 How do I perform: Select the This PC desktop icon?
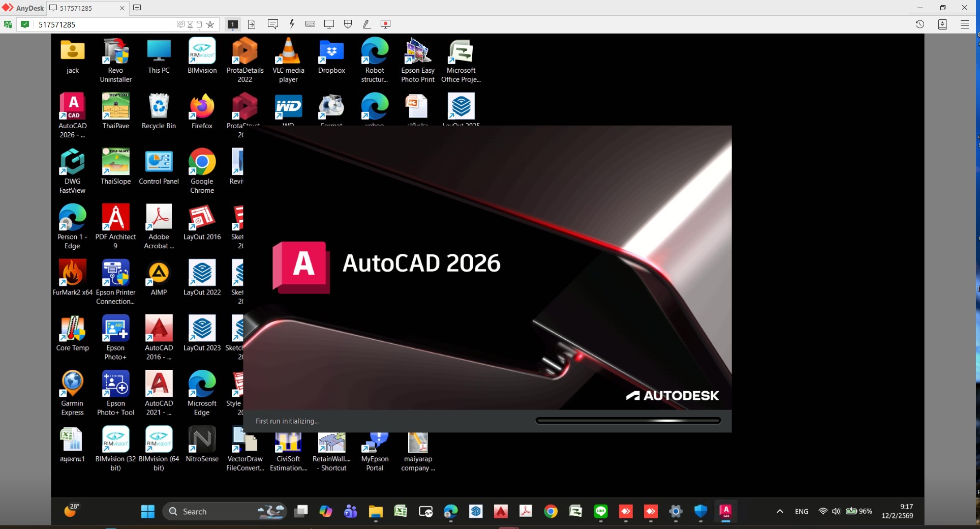tap(159, 56)
